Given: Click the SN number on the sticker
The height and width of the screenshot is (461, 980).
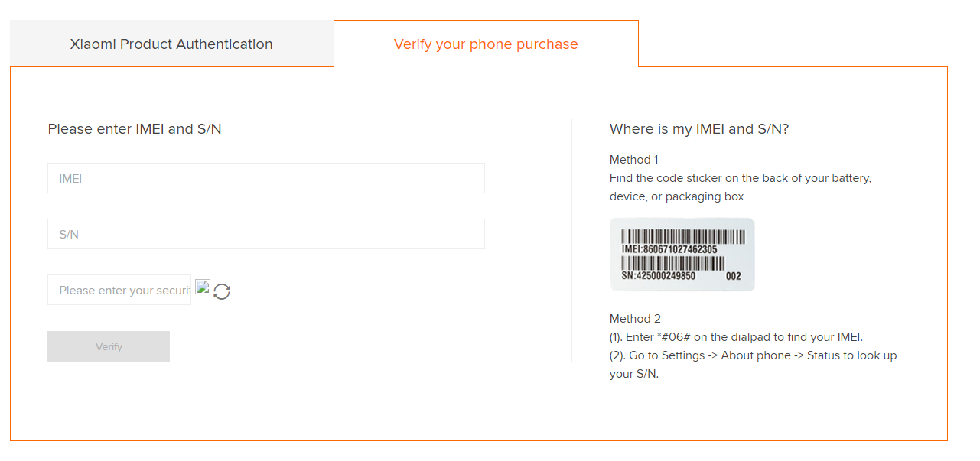Looking at the screenshot, I should click(x=658, y=276).
